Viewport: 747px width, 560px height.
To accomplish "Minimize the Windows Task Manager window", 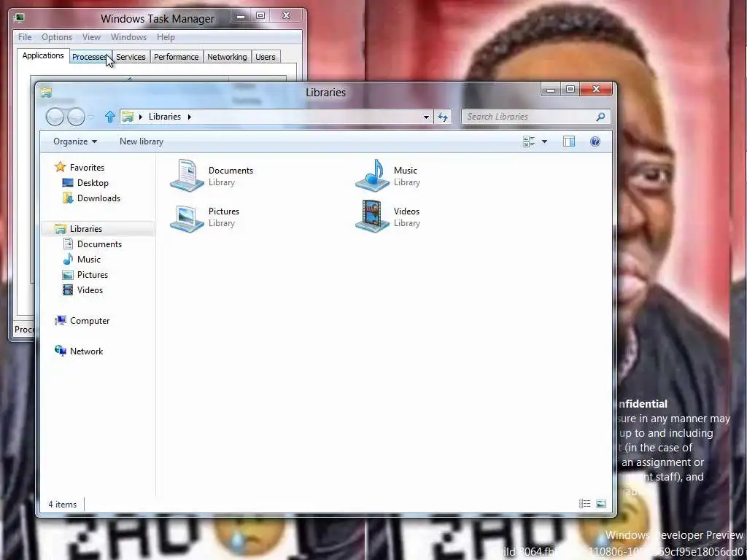I will click(241, 16).
